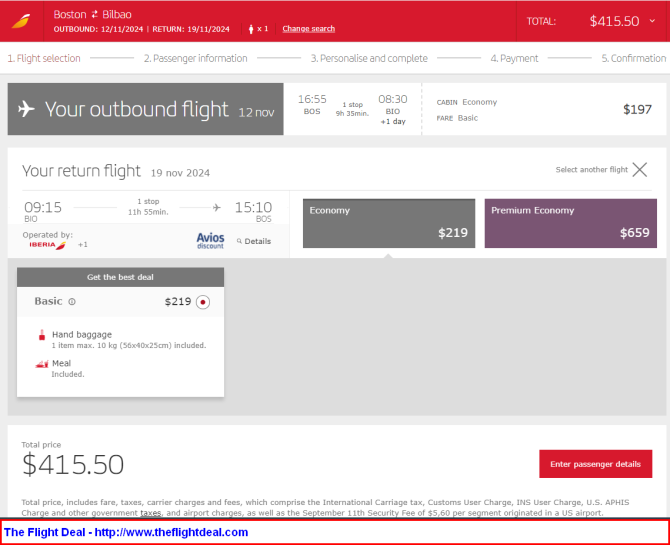Click the CABIN Economy label

(x=467, y=102)
